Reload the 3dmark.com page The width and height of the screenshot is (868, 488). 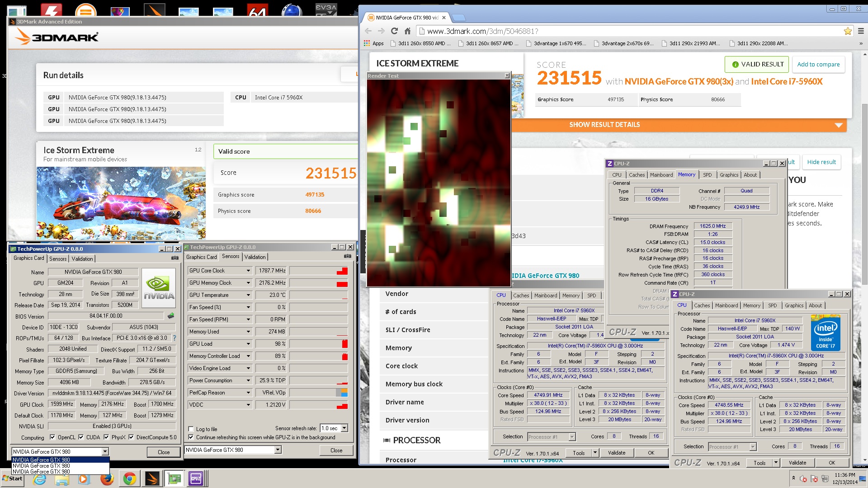394,31
